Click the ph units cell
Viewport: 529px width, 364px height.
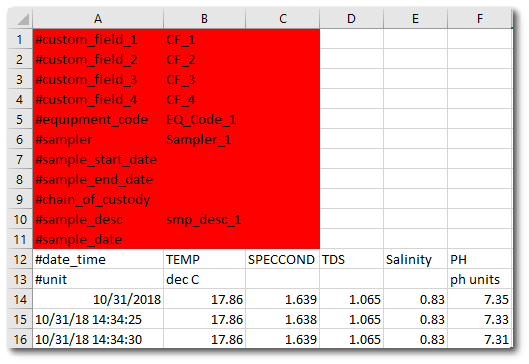[480, 279]
